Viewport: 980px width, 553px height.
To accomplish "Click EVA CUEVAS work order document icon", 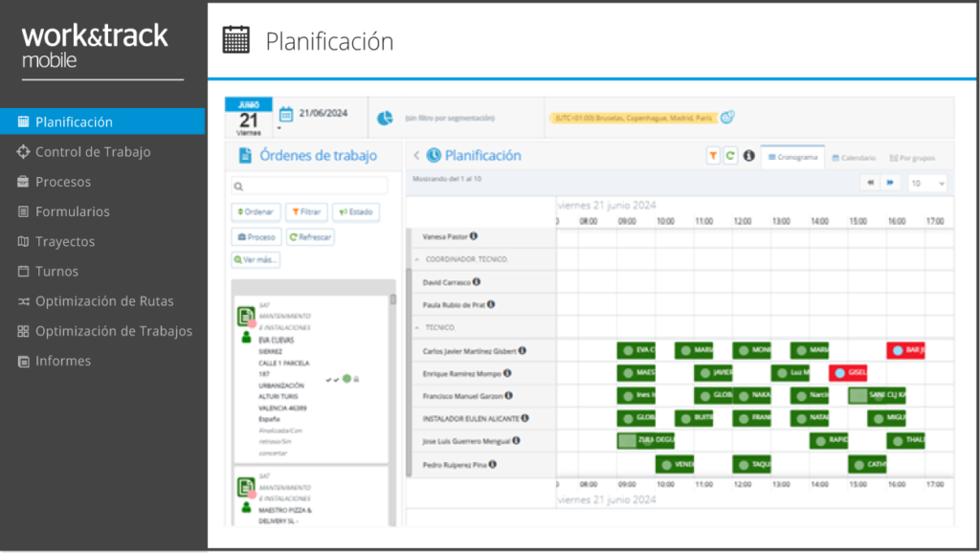I will 246,316.
